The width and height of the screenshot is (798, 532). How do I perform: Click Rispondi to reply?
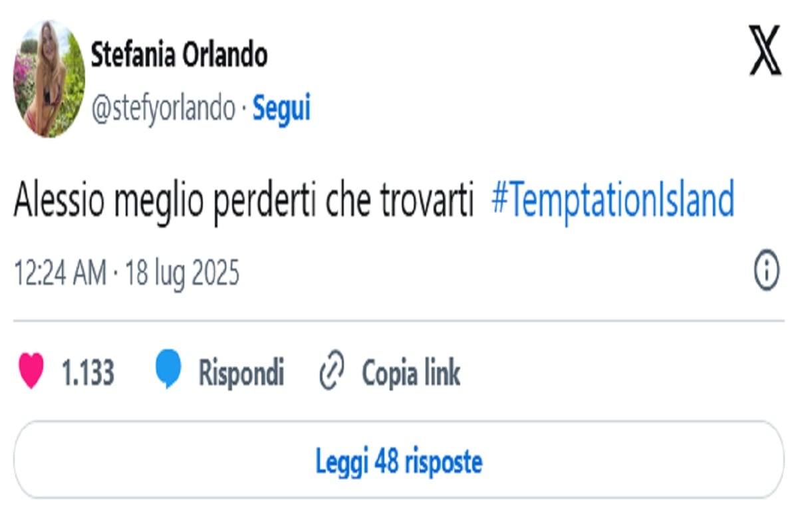(242, 372)
